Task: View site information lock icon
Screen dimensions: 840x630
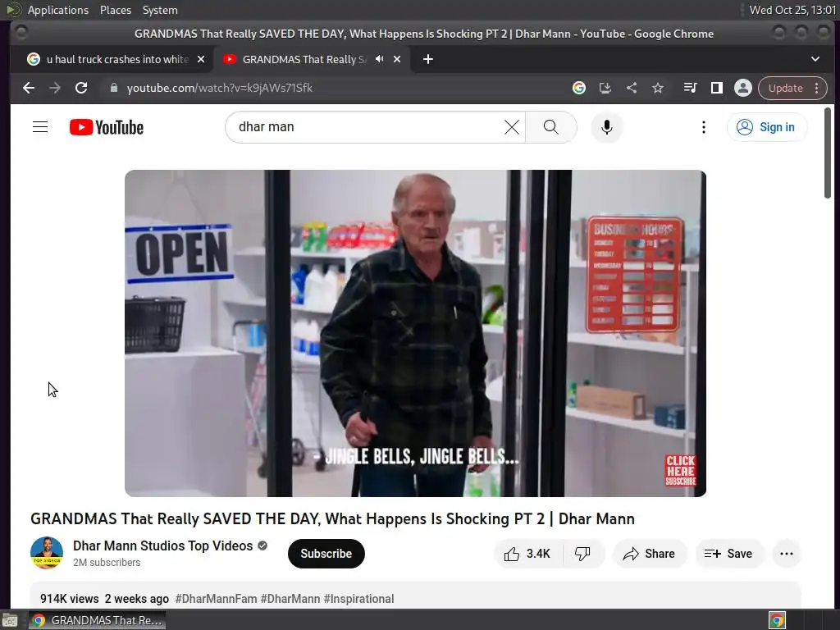Action: coord(113,88)
